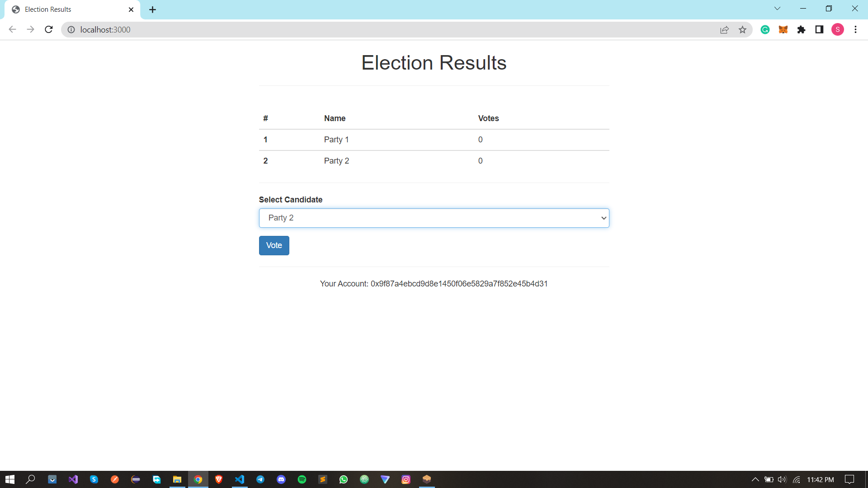This screenshot has height=488, width=868.
Task: Open Spotify from the taskbar
Action: [302, 479]
